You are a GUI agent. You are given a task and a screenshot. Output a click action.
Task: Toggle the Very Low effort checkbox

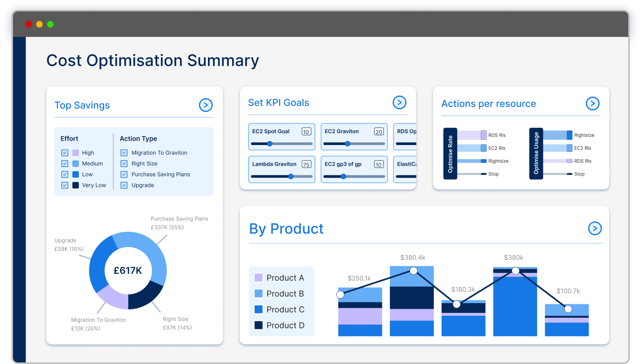click(x=65, y=185)
